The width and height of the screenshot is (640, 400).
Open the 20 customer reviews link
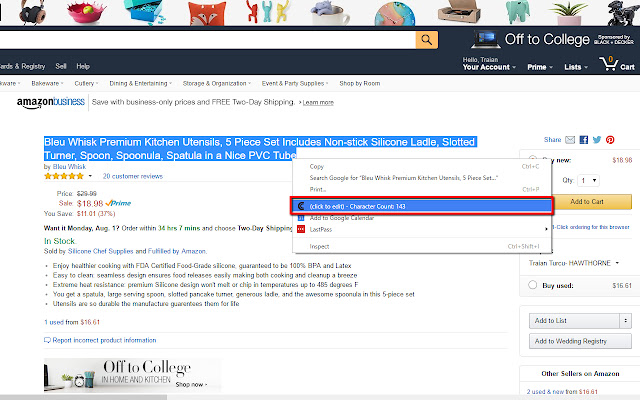(x=133, y=176)
